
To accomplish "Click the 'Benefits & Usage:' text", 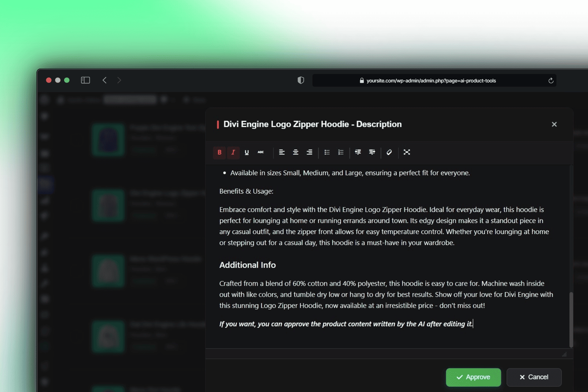I will point(246,191).
